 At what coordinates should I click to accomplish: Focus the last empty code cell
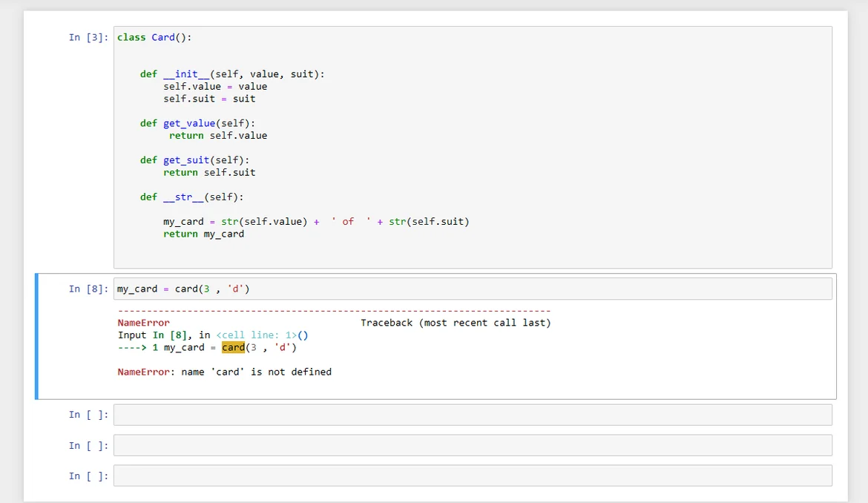(472, 476)
